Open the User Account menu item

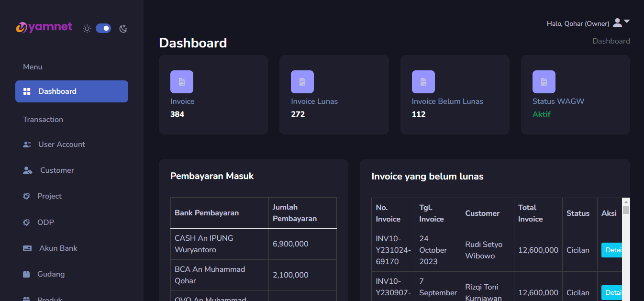click(61, 145)
